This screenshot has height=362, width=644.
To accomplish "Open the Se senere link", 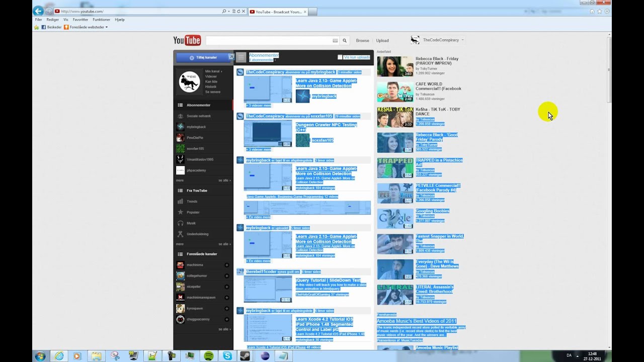I will pyautogui.click(x=213, y=92).
